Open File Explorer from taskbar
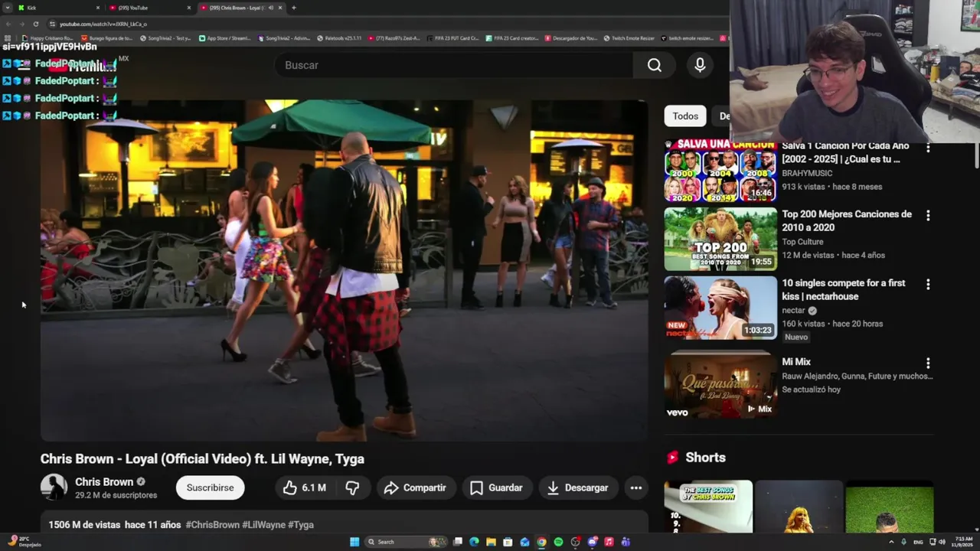Image resolution: width=980 pixels, height=551 pixels. (x=491, y=542)
